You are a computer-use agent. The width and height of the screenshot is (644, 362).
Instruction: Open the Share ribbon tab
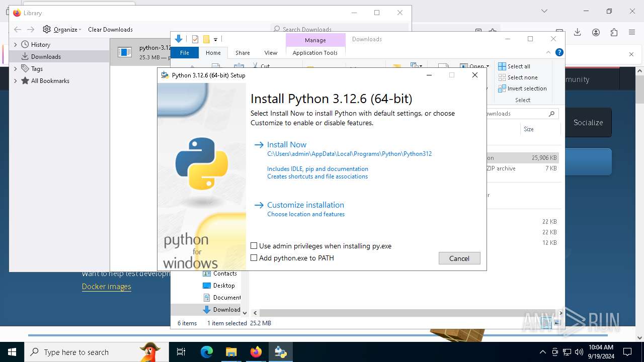point(243,52)
